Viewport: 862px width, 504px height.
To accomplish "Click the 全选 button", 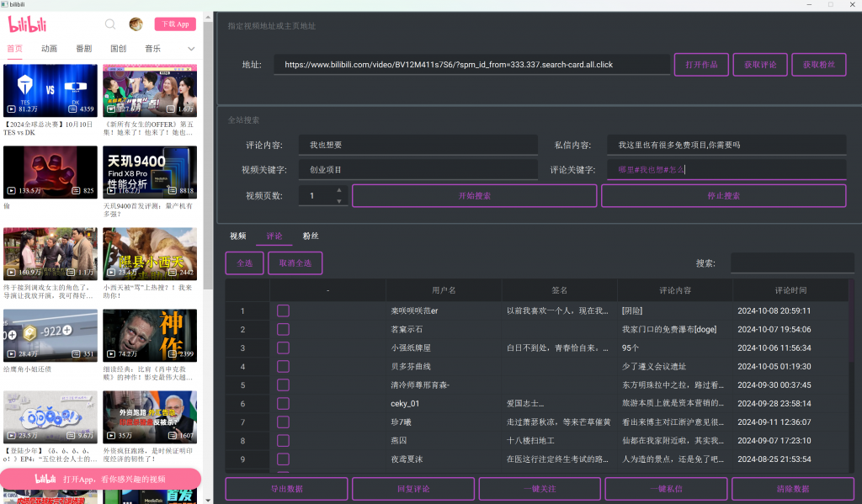I will click(x=245, y=263).
